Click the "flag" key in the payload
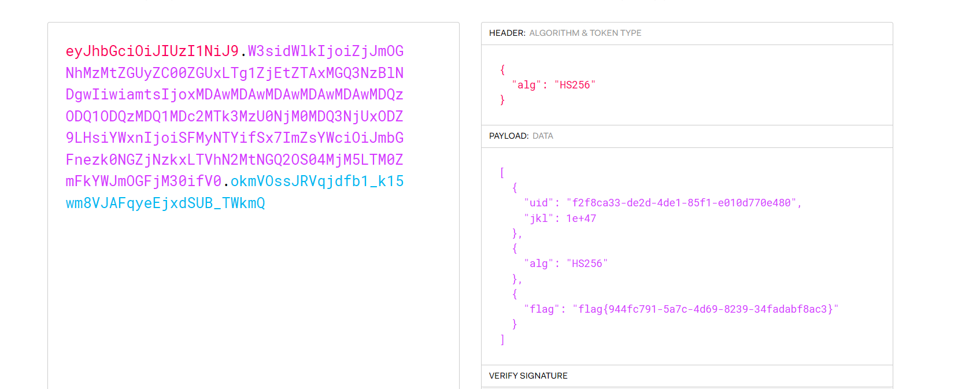Screen dimensions: 980x389 (x=542, y=309)
